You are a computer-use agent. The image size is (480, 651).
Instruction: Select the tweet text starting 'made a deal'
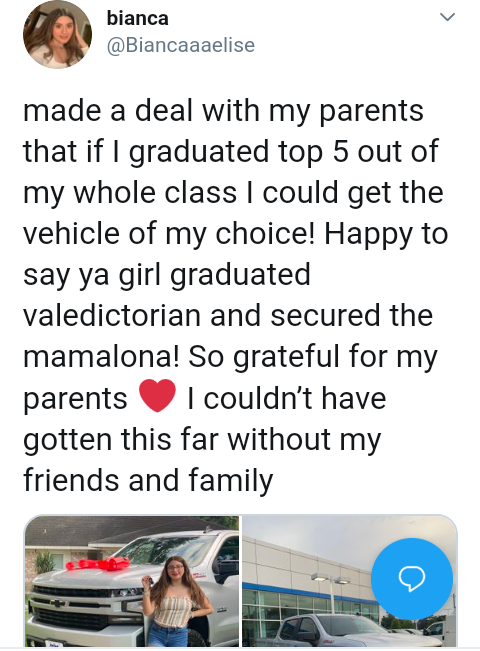click(x=235, y=295)
